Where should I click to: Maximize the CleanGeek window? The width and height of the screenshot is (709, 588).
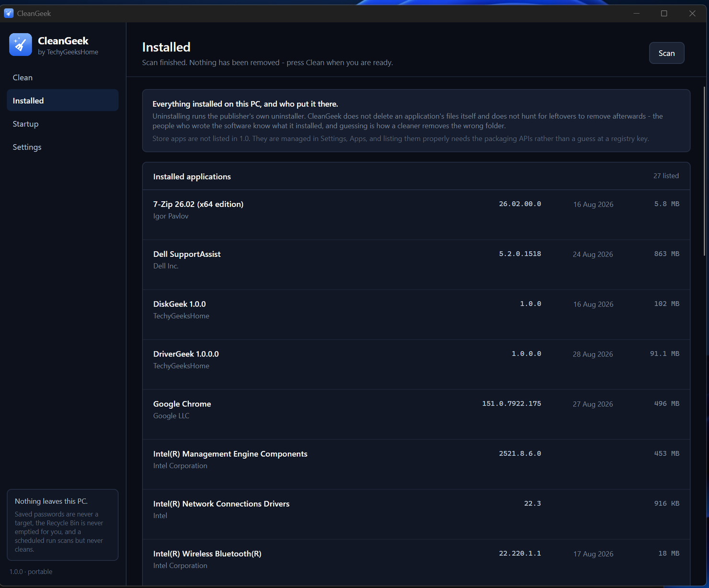click(664, 13)
